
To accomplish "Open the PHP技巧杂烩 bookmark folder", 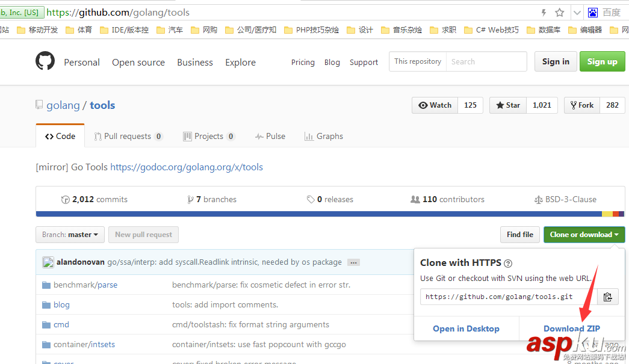I will click(x=311, y=30).
